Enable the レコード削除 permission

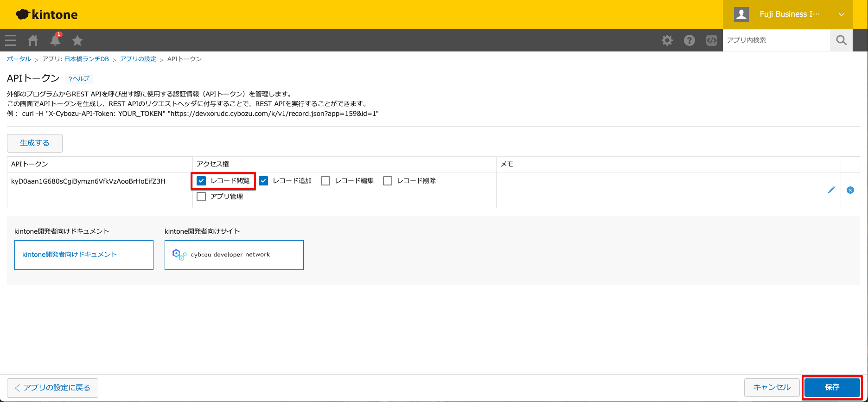coord(388,181)
